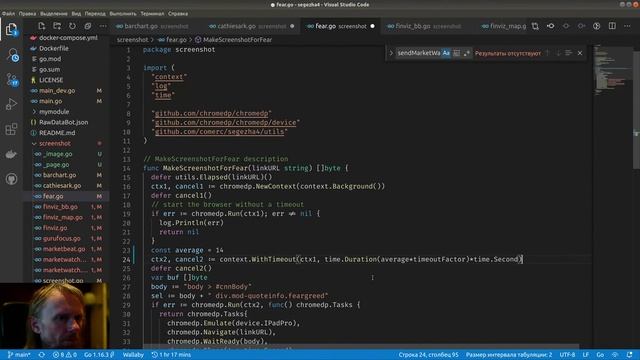Change the UTF-8 file encoding

click(567, 355)
